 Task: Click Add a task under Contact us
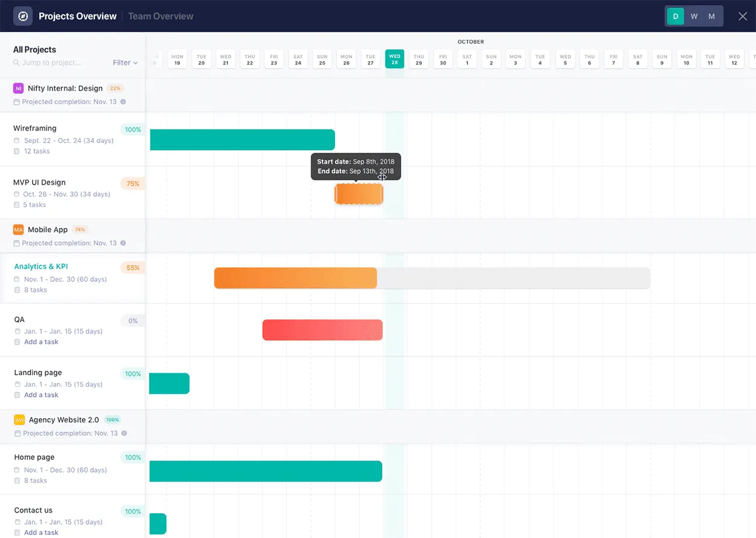41,532
